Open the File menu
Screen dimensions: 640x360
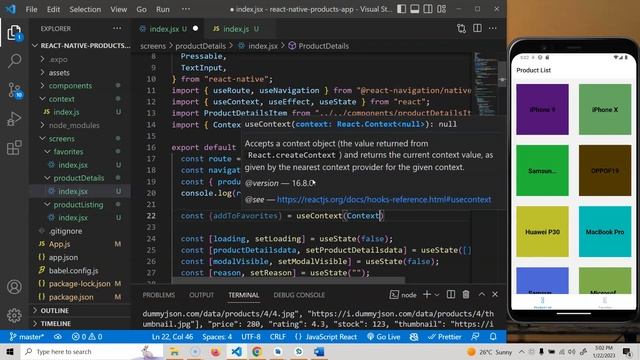[x=31, y=9]
